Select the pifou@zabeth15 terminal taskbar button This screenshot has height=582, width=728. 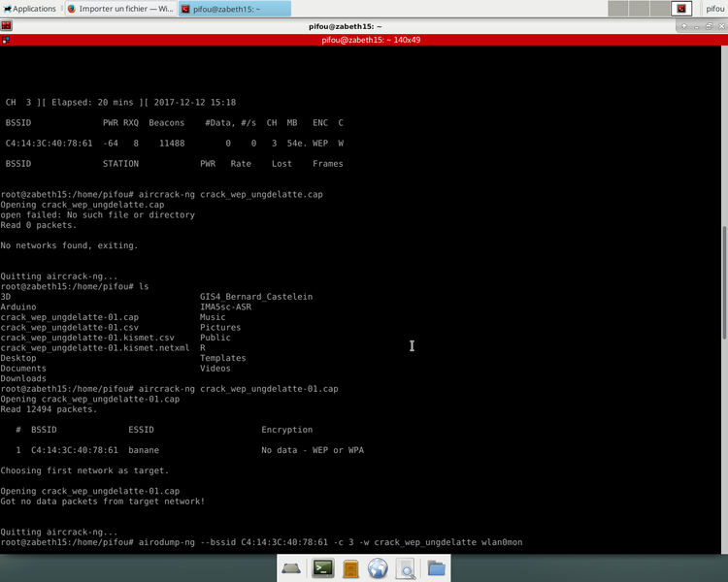234,9
